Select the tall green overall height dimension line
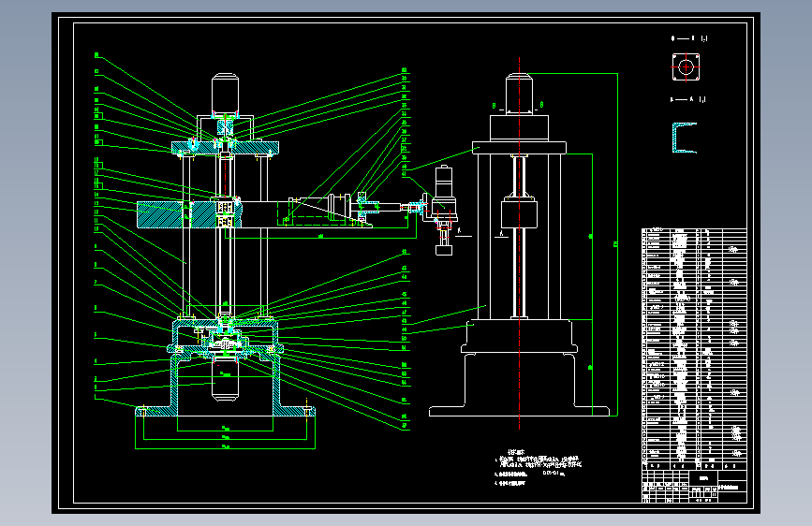 pos(617,244)
